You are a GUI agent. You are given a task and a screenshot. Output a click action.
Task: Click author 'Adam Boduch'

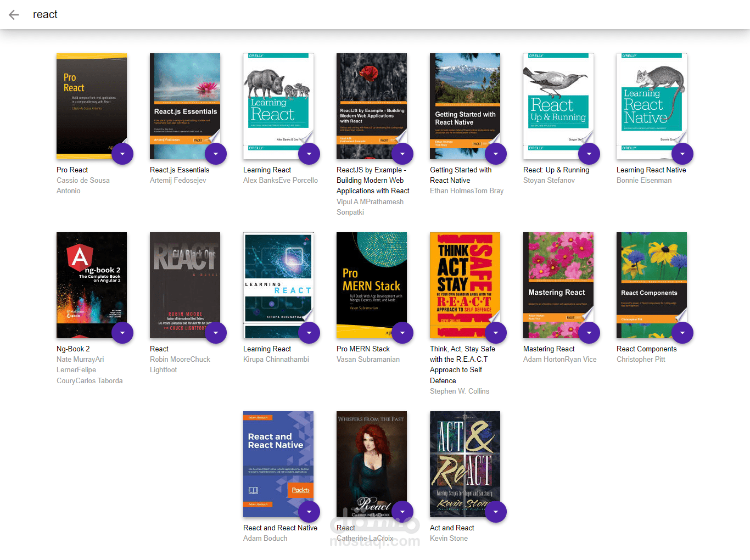click(x=265, y=539)
